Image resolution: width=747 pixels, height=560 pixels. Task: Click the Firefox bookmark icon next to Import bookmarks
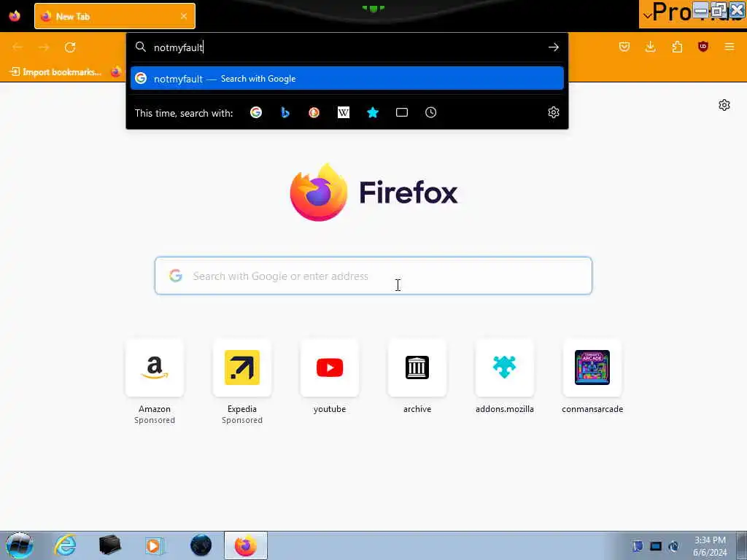[116, 72]
